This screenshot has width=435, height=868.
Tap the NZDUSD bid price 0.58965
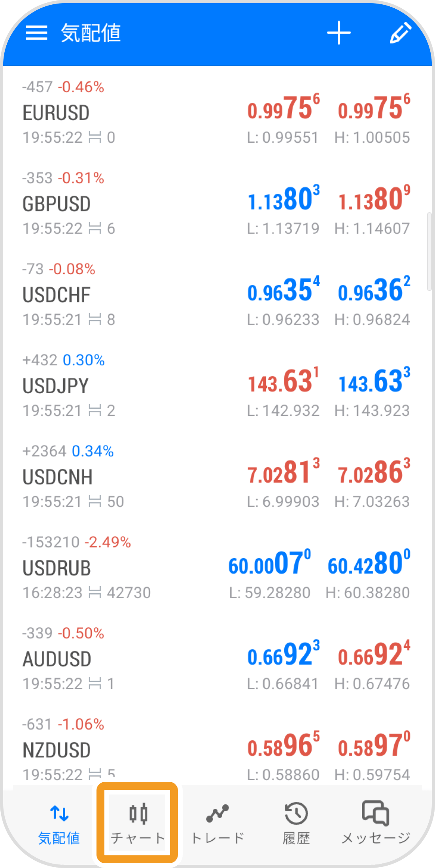click(283, 745)
